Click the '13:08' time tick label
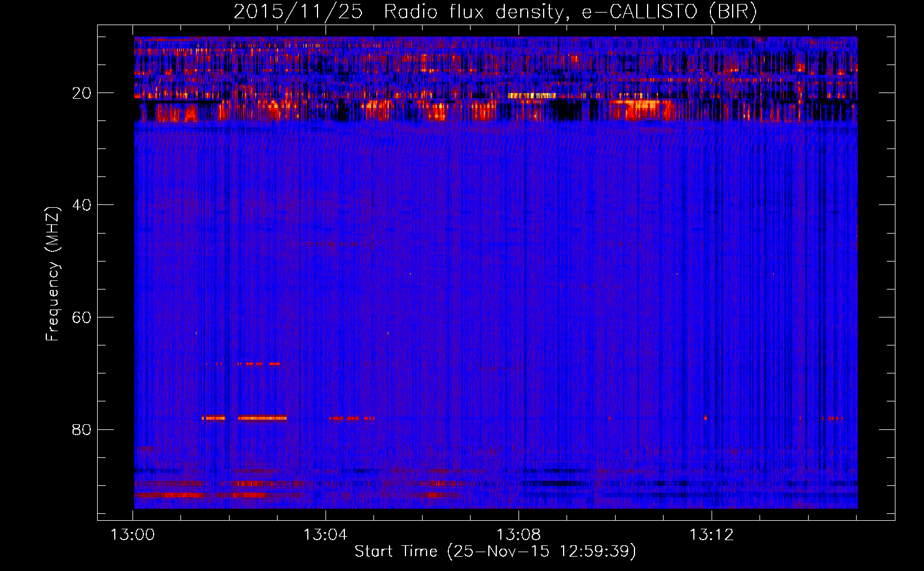 (x=519, y=535)
